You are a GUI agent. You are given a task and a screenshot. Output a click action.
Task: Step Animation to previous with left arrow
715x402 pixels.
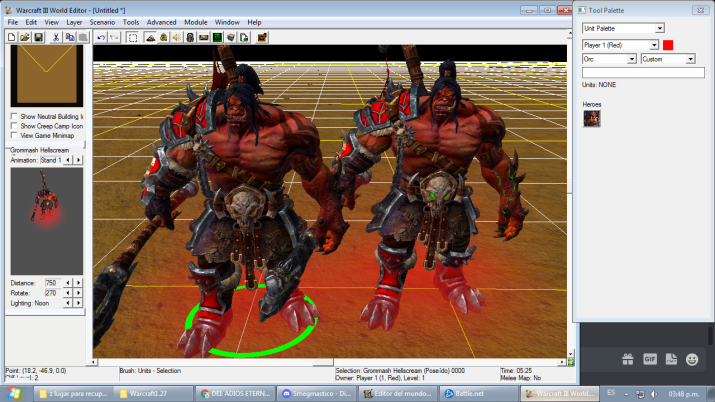pyautogui.click(x=68, y=160)
